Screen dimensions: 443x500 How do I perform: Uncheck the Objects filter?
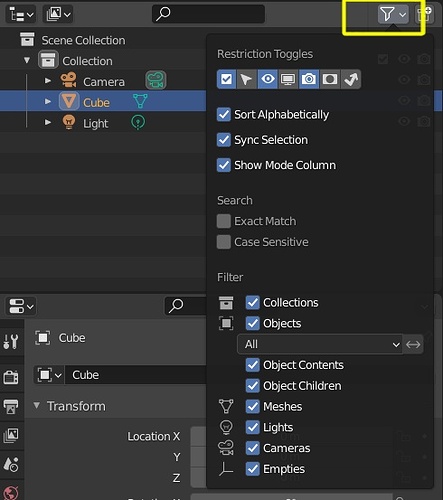(253, 323)
